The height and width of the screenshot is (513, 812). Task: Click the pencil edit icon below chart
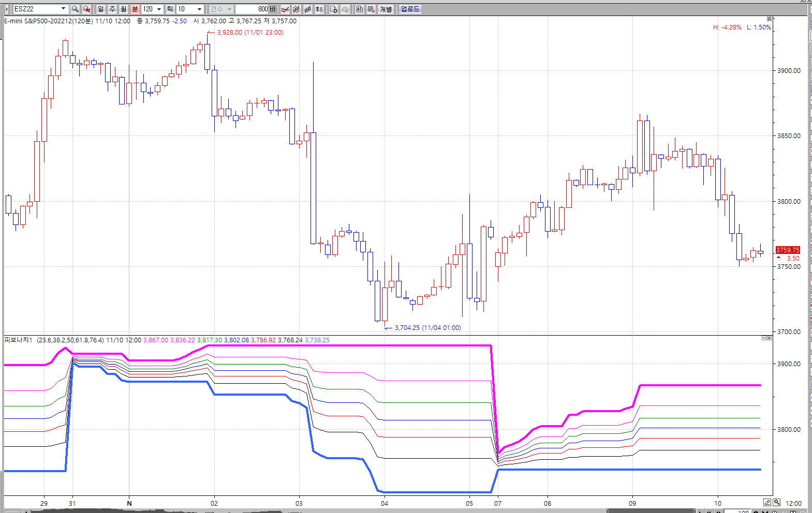point(767,502)
